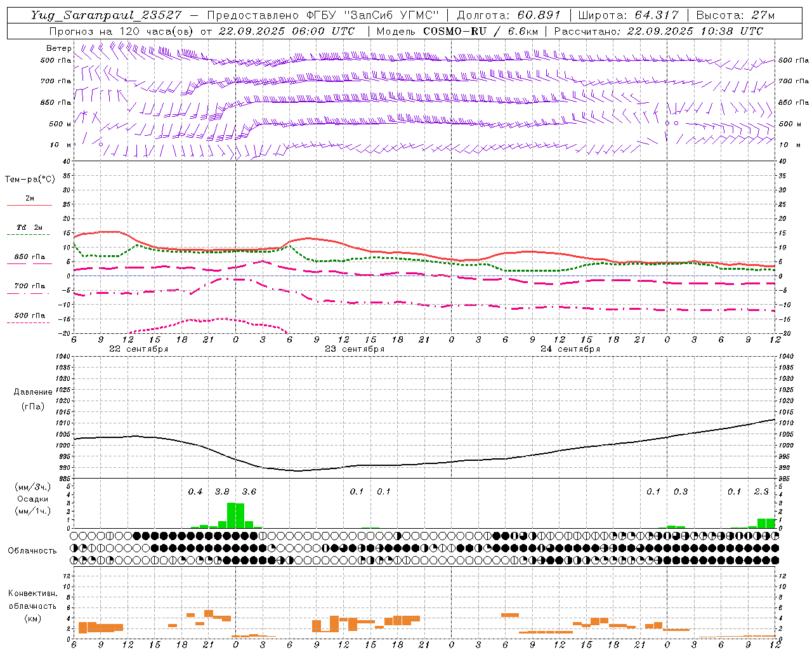Click the Ветер panel label
This screenshot has height=650, width=812.
[58, 48]
